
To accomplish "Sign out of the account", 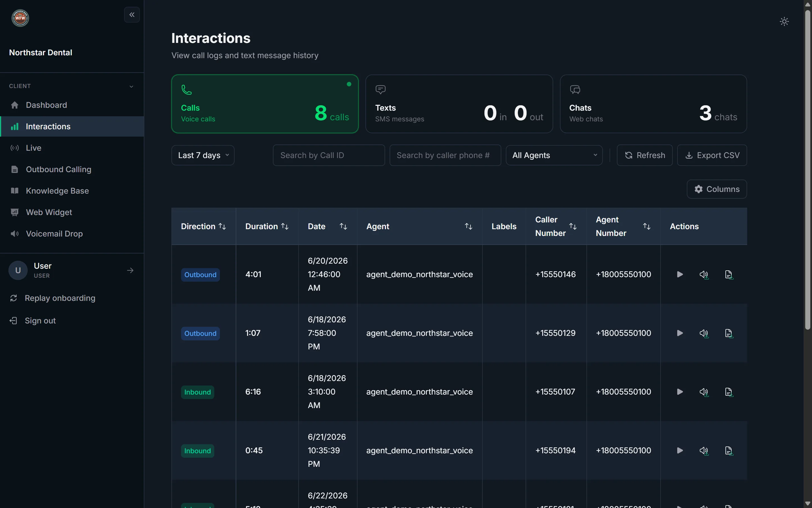I will point(33,321).
